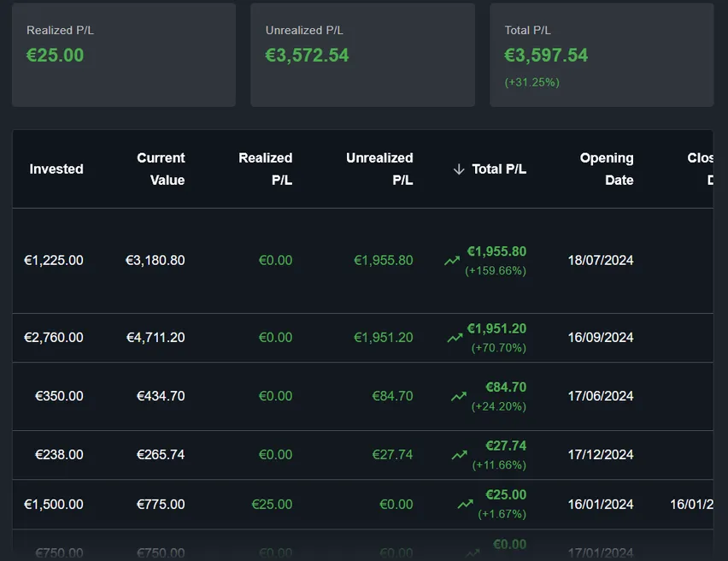
Task: Select the Realized P/L summary card
Action: coord(123,54)
